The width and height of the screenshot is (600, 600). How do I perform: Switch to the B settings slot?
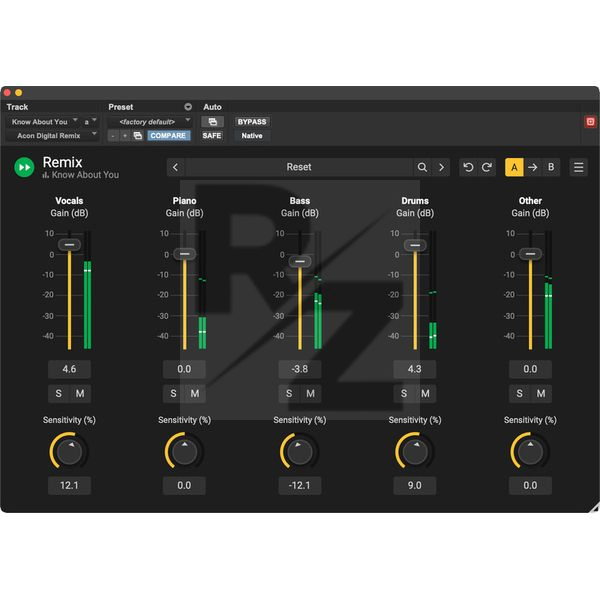(551, 167)
